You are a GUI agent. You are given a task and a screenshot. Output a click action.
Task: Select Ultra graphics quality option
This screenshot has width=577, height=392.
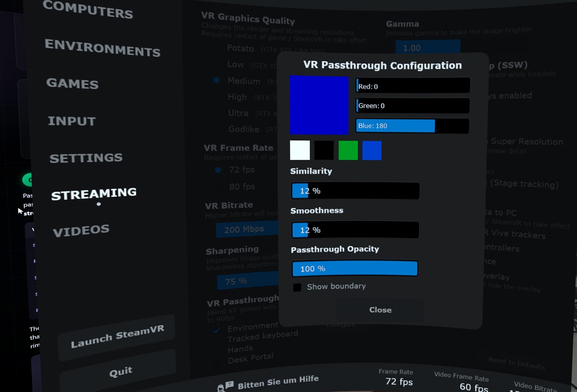[217, 113]
